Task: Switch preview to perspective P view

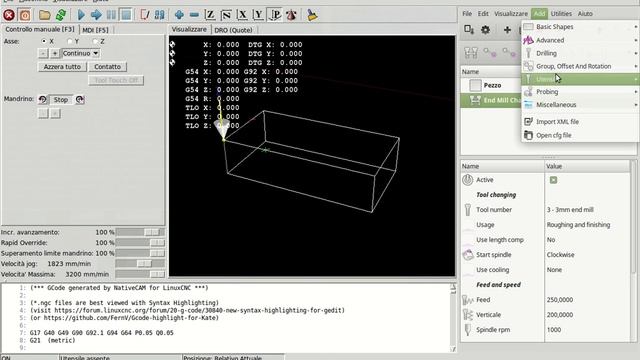Action: click(x=275, y=15)
